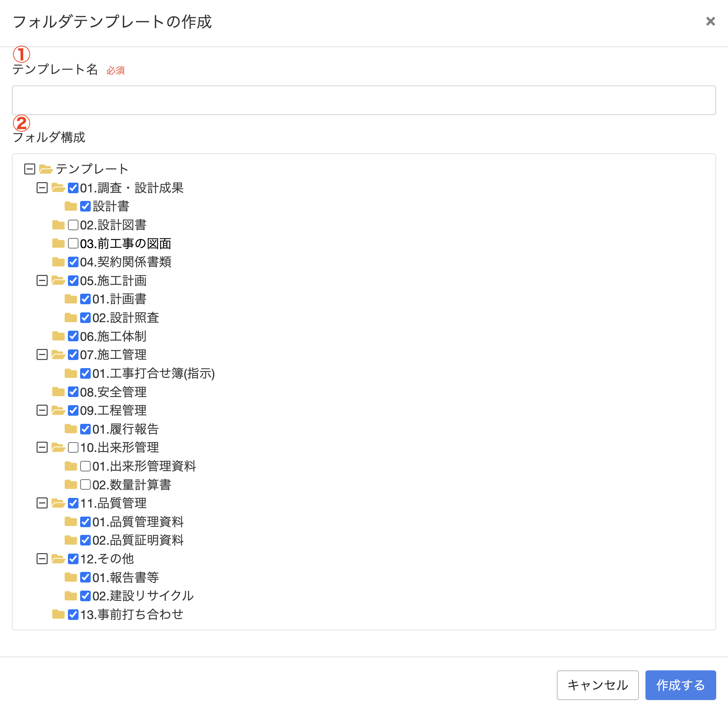
Task: Click the folder icon beside 02.設計図書
Action: point(59,225)
